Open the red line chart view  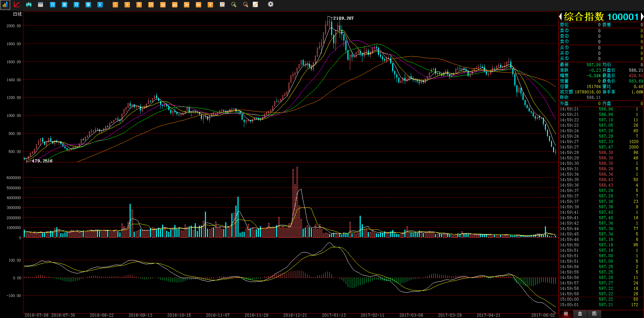click(17, 4)
